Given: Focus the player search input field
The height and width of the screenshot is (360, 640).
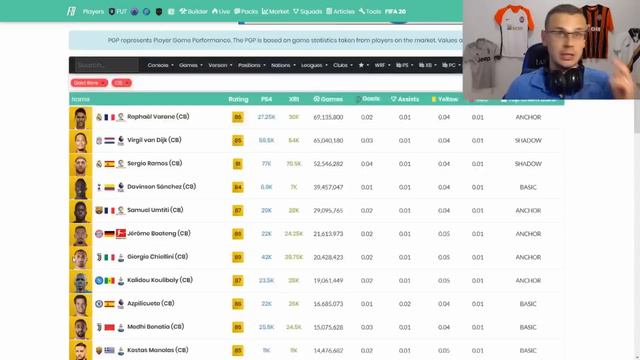Looking at the screenshot, I should [x=107, y=65].
